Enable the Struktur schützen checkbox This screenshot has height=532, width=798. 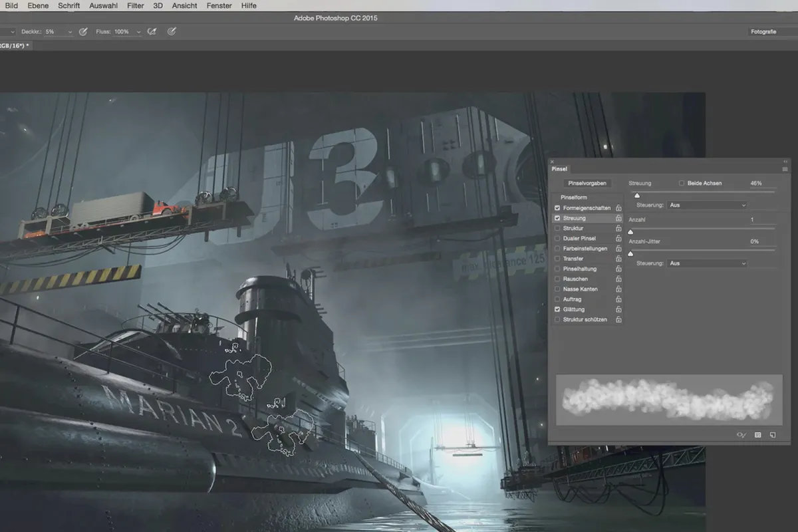click(x=557, y=320)
